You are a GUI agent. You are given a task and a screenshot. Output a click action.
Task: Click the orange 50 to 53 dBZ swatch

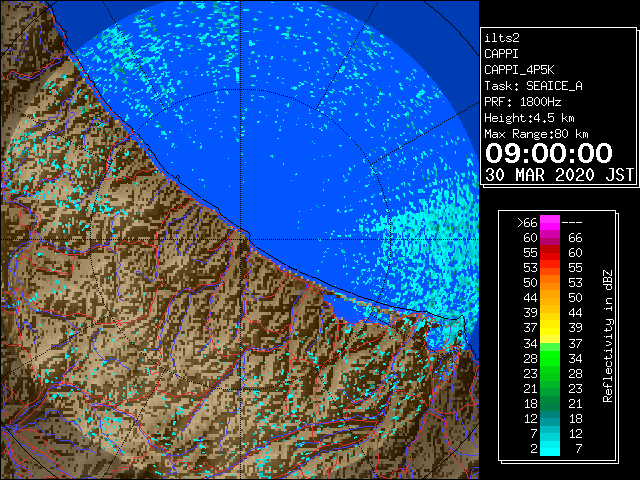coord(550,283)
